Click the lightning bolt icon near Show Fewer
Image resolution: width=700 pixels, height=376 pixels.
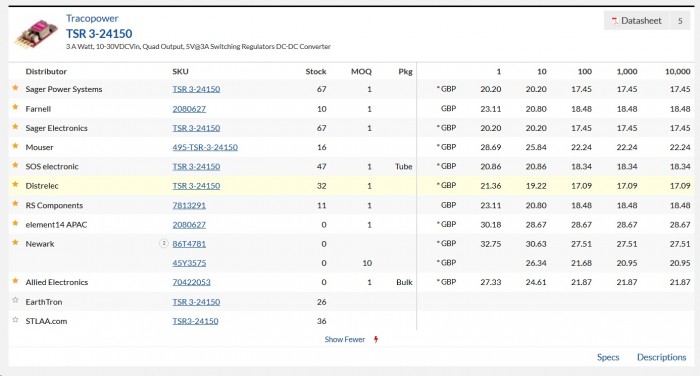[x=376, y=339]
